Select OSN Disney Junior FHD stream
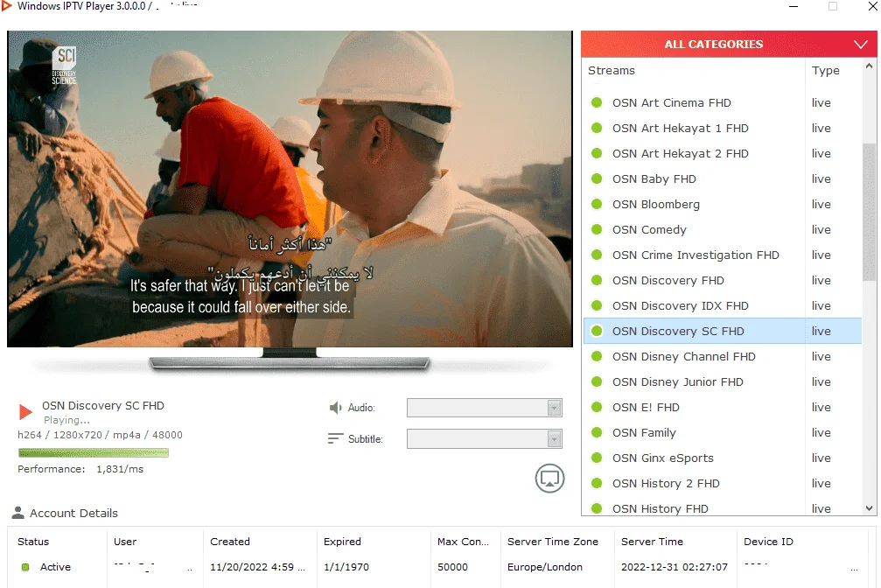881x588 pixels. (x=722, y=381)
